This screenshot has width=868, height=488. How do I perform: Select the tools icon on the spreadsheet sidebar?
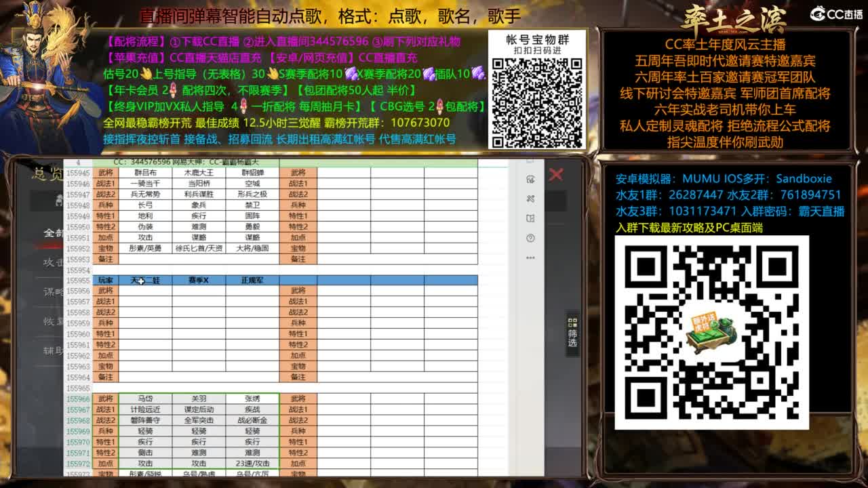[532, 199]
